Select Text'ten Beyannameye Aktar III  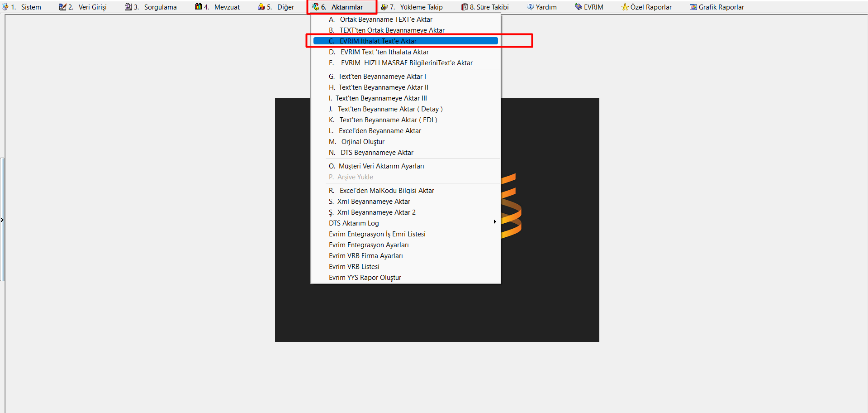406,98
